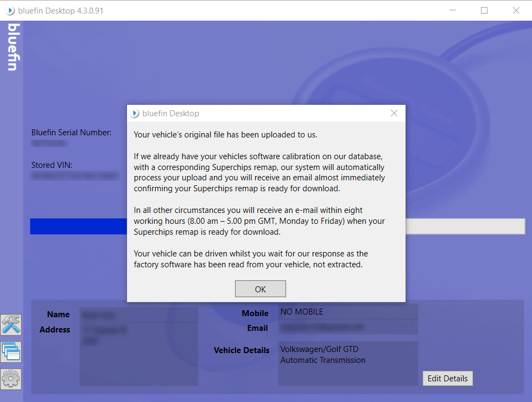The height and width of the screenshot is (402, 532).
Task: Click the bluefin logo in the title bar
Action: 9,10
